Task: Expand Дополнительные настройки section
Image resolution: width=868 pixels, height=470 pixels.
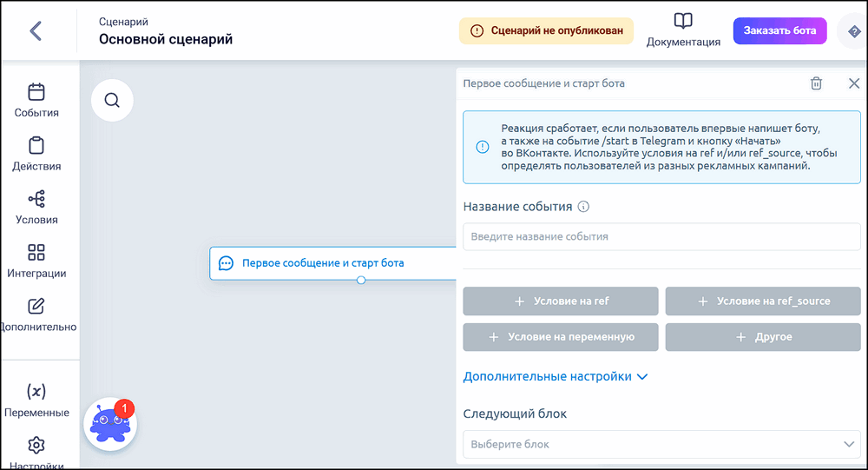Action: (556, 377)
